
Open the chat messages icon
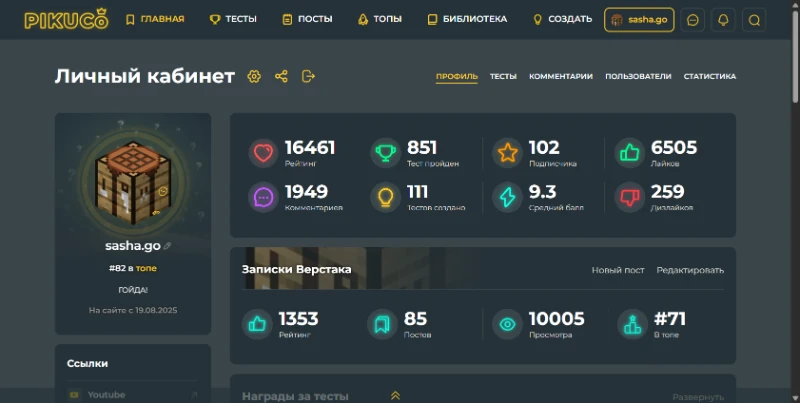pyautogui.click(x=692, y=20)
